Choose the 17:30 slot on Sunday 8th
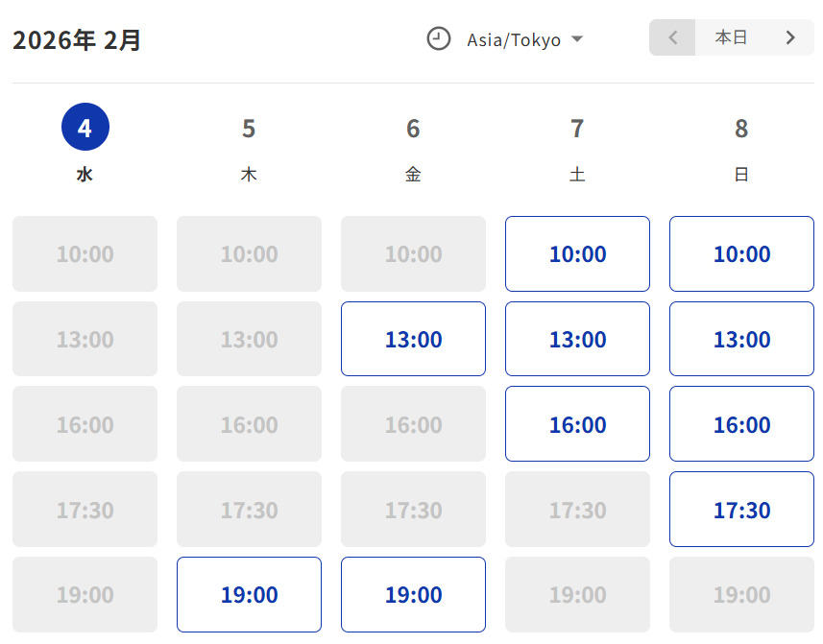Screen dimensions: 823x644 (x=741, y=510)
